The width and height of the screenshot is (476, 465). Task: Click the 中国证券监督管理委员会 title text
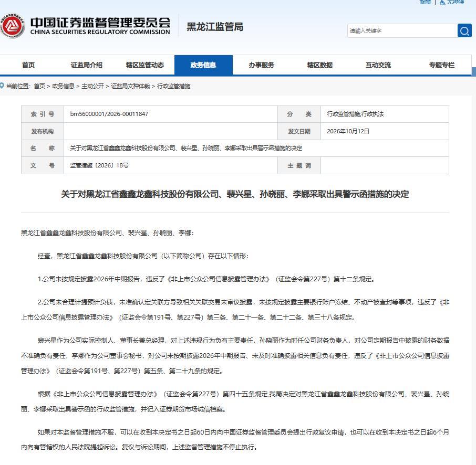[x=100, y=23]
